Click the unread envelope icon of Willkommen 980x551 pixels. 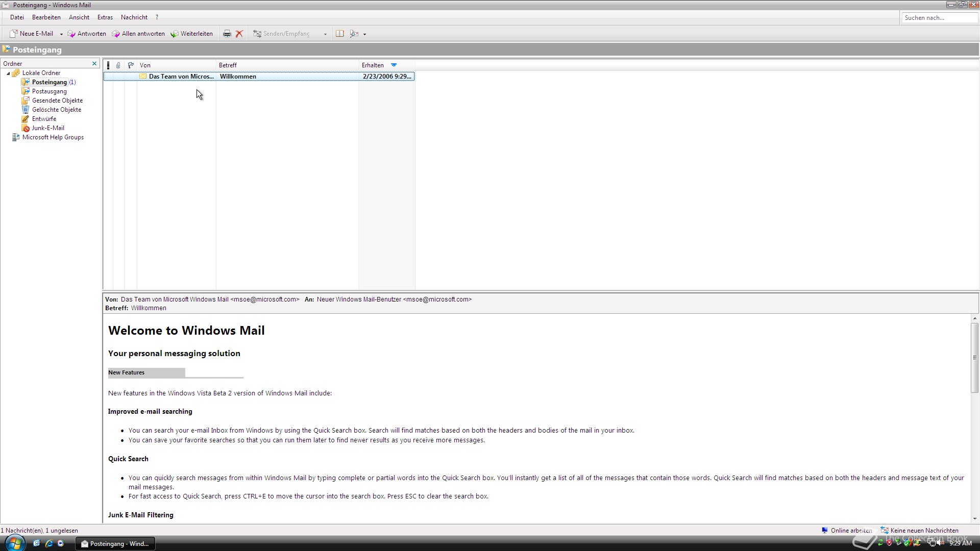click(143, 77)
